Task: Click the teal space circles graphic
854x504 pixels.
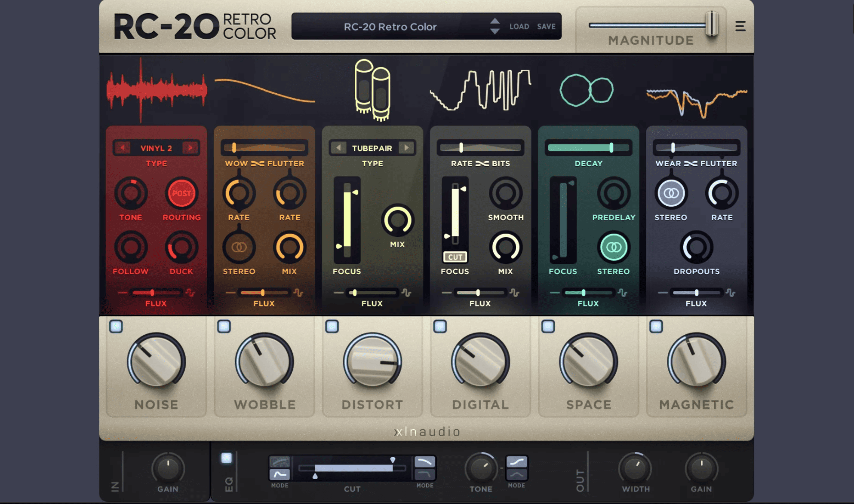Action: pos(587,90)
